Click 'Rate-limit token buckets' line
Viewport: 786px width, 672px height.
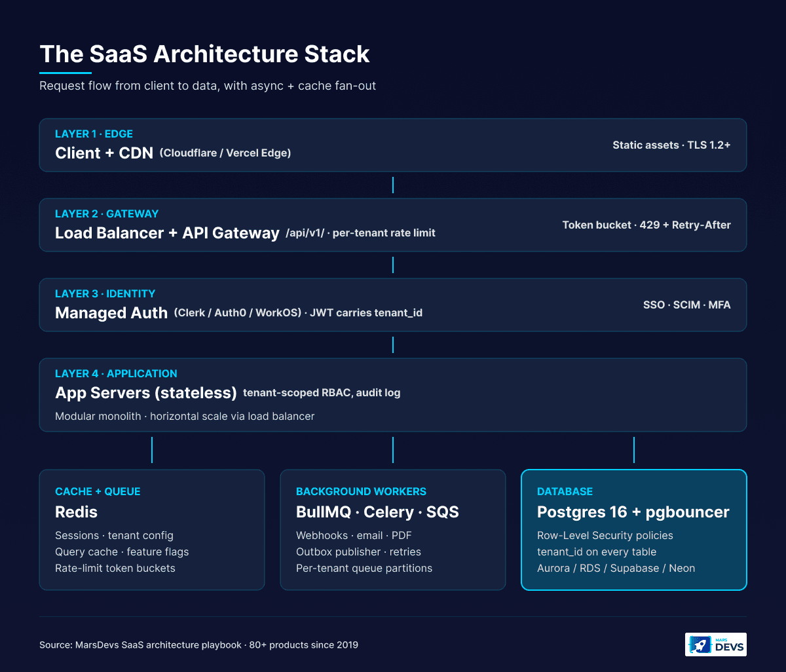[115, 568]
